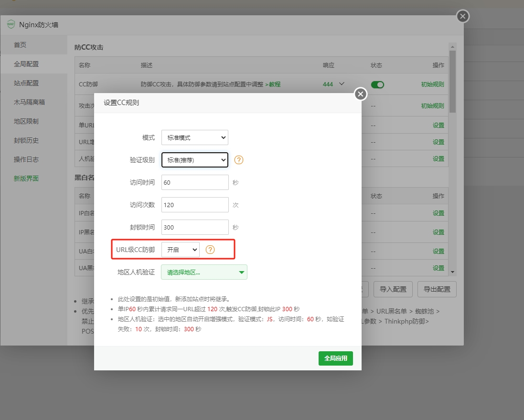Open the 验证级别 dropdown

pyautogui.click(x=195, y=160)
